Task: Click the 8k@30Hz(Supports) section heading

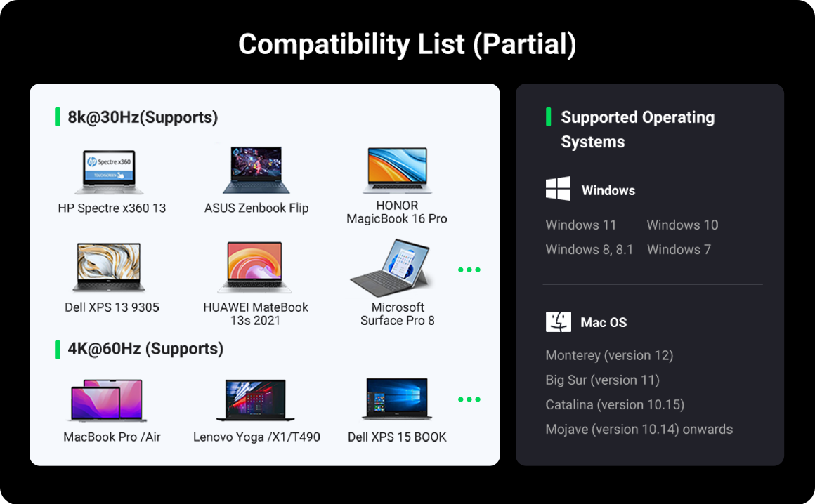Action: [143, 117]
